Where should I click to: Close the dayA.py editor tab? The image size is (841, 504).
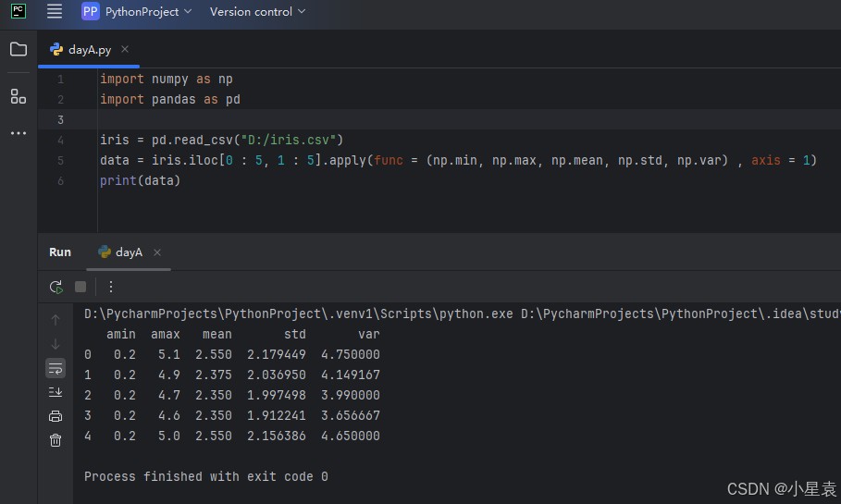(x=126, y=50)
